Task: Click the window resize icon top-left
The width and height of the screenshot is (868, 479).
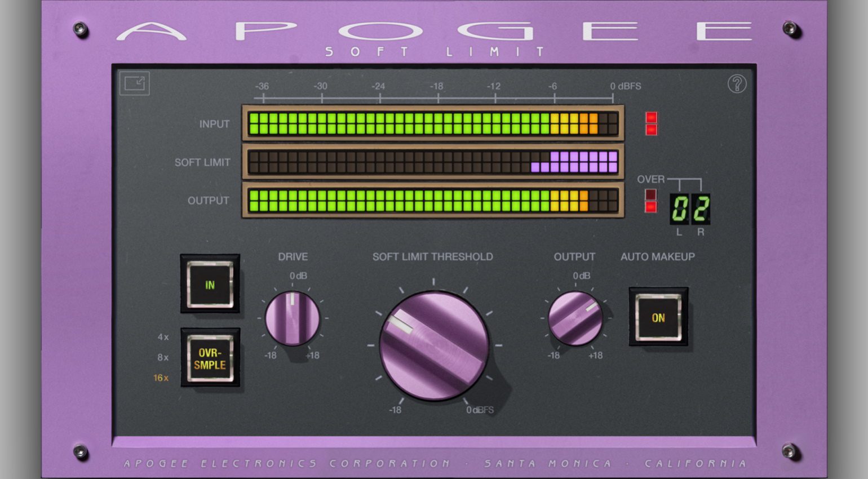Action: 134,83
